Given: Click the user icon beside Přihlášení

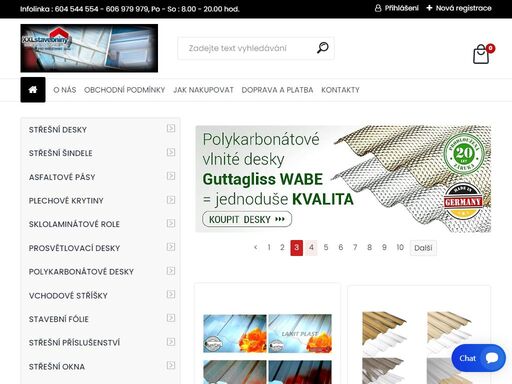Looking at the screenshot, I should point(378,8).
